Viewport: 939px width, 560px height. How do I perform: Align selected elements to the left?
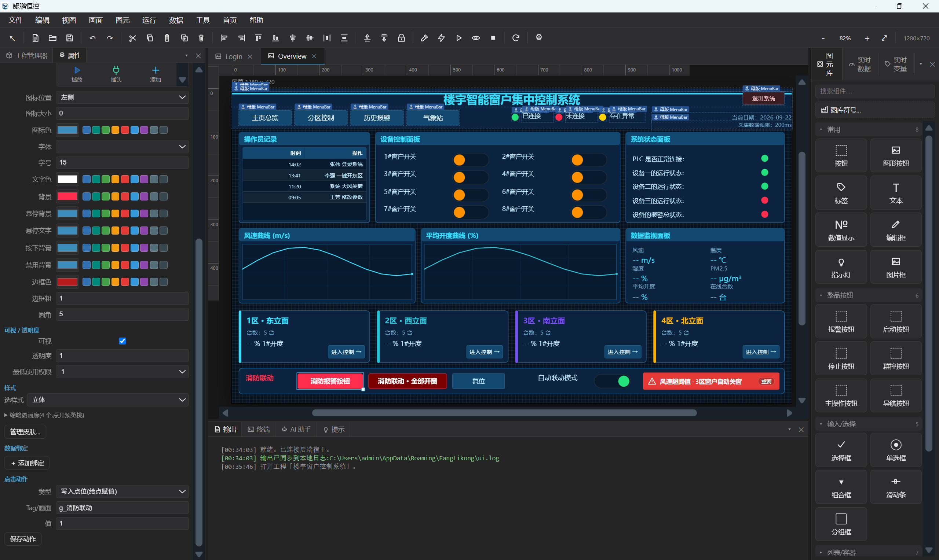[224, 38]
